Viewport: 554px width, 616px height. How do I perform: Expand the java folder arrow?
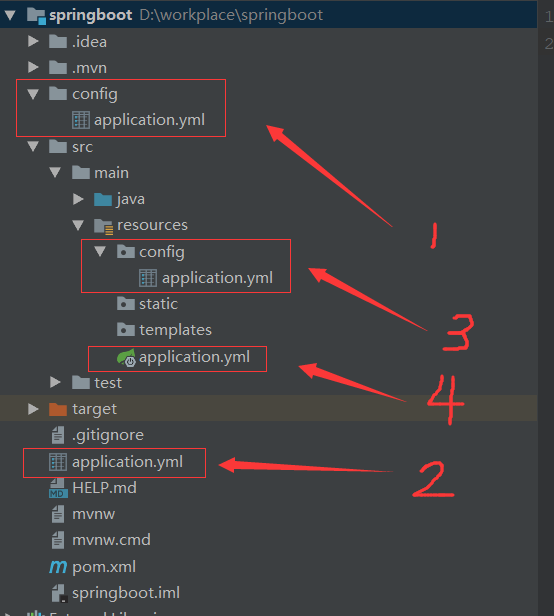coord(79,199)
